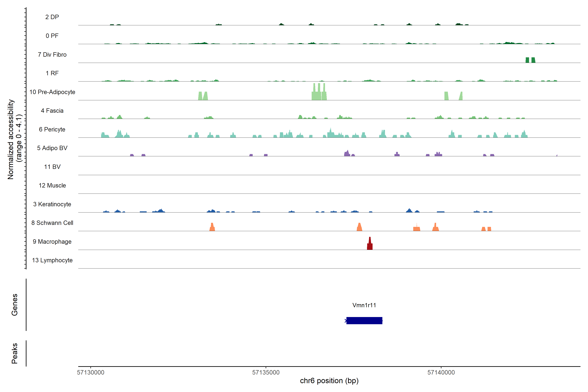Click the '6 Pericyte' track label
588x392 pixels.
(x=52, y=129)
